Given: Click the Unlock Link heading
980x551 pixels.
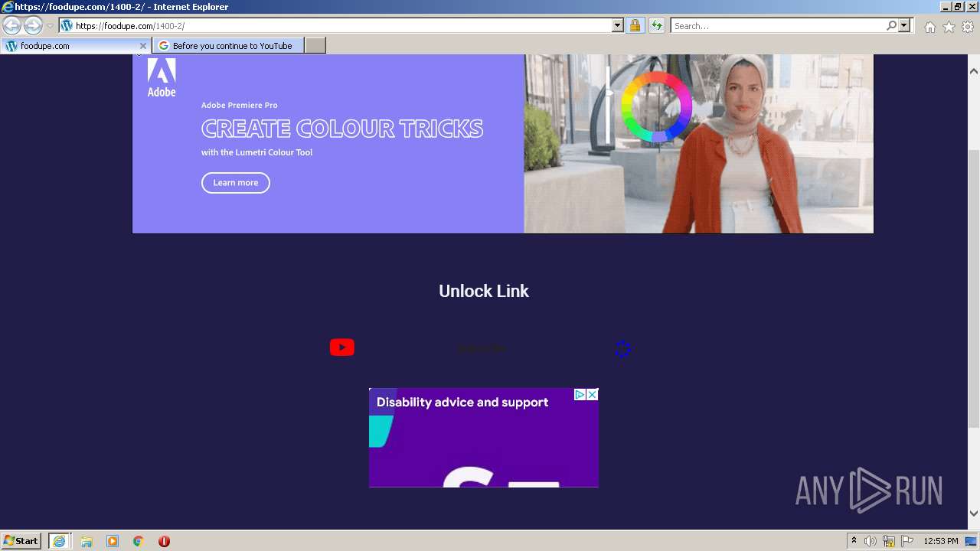Looking at the screenshot, I should pyautogui.click(x=484, y=291).
